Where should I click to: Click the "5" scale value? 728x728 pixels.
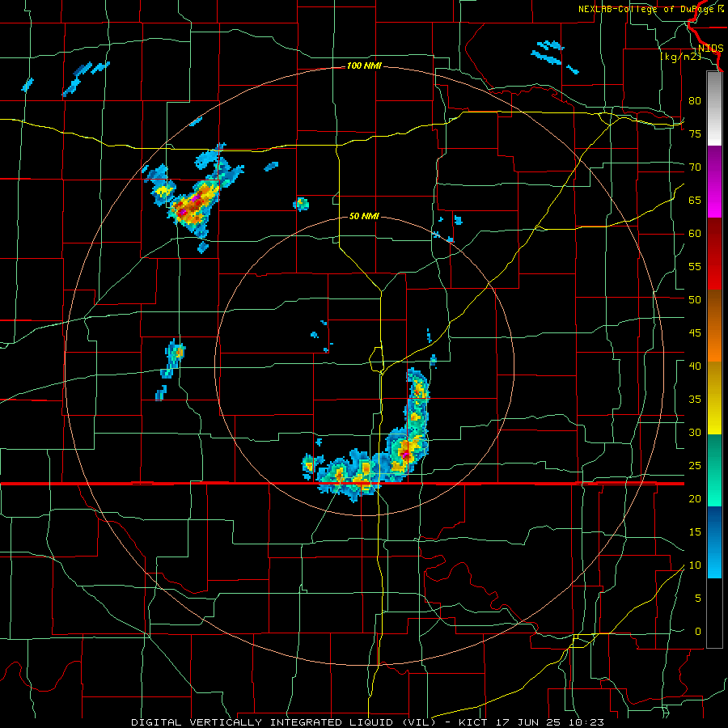698,599
